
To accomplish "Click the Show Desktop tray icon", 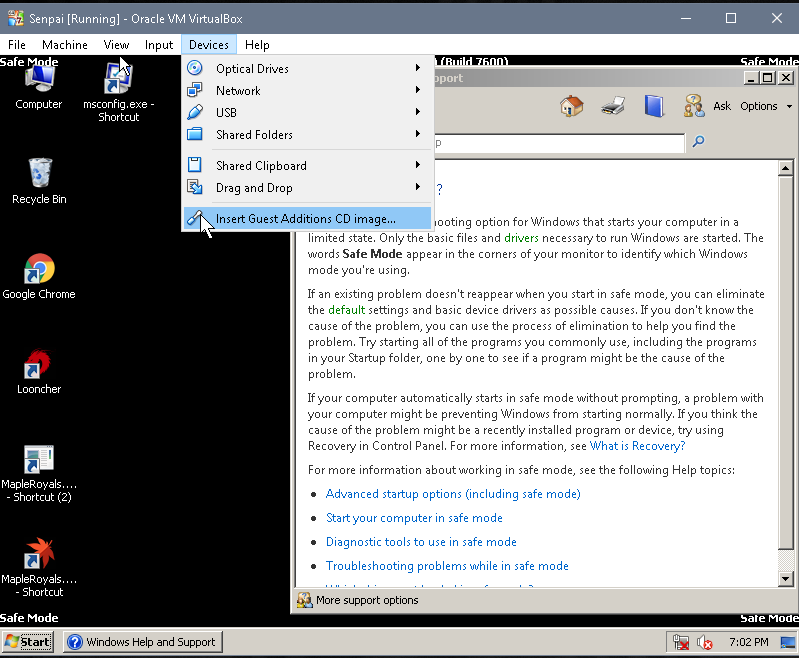I will coord(788,642).
